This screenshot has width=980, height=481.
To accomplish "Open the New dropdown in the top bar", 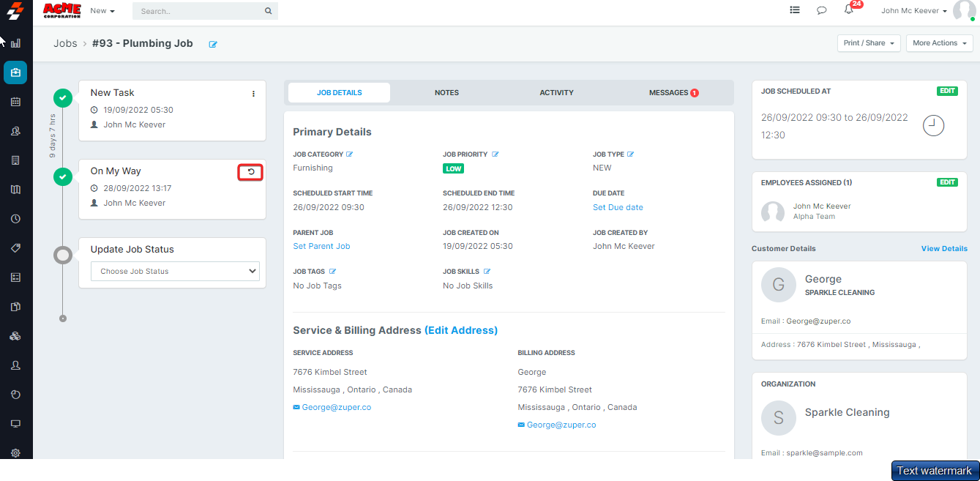I will (102, 11).
